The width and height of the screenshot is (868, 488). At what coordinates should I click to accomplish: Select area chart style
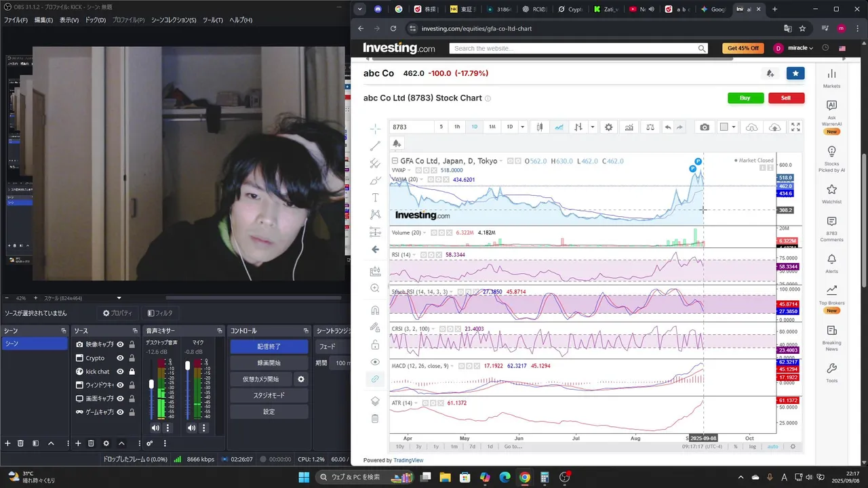point(559,127)
